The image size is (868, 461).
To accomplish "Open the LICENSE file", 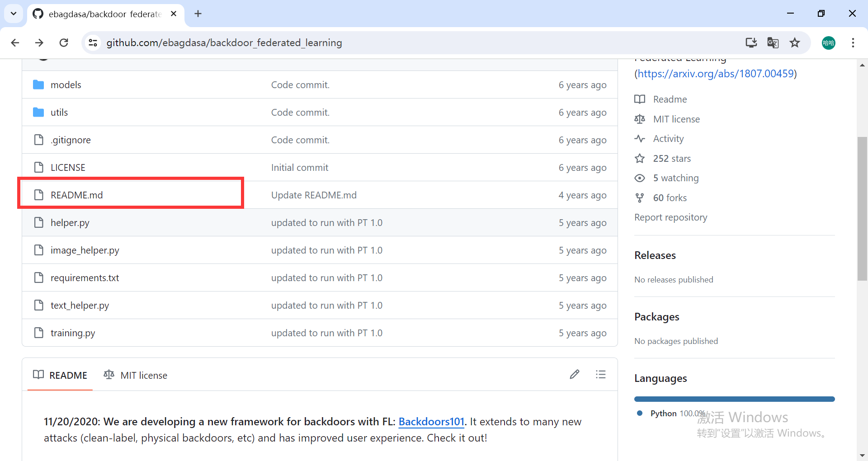I will [68, 168].
